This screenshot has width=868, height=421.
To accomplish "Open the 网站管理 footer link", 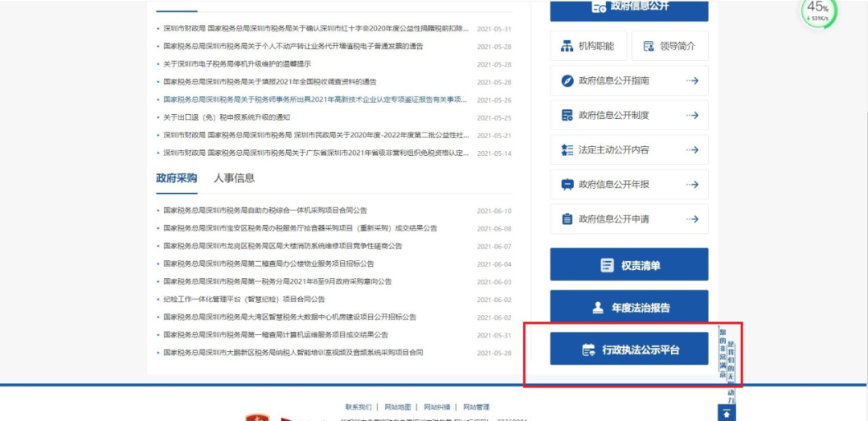I will pyautogui.click(x=477, y=407).
